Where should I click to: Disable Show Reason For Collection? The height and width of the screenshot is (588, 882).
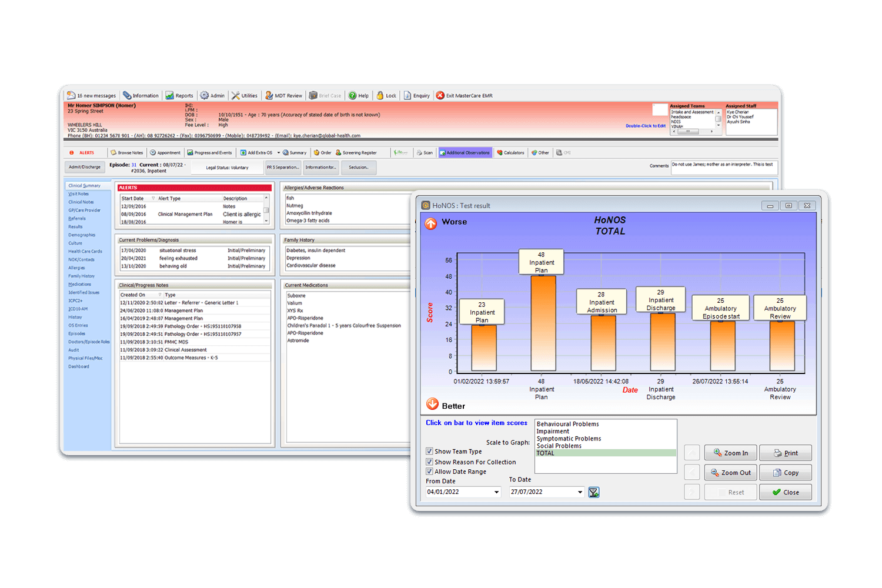pos(429,462)
